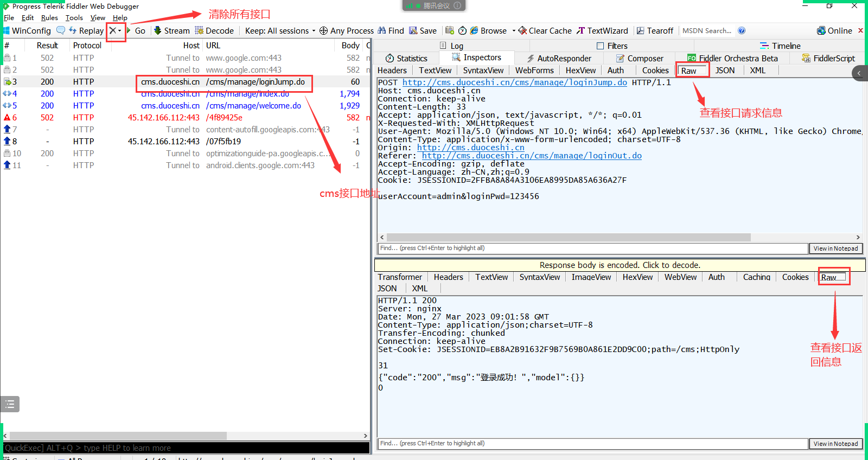Image resolution: width=868 pixels, height=460 pixels.
Task: Click the Browse button with IE icon
Action: click(x=488, y=31)
